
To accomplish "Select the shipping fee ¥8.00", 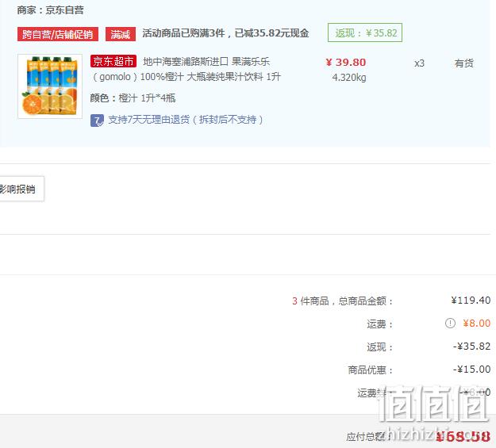I will pos(477,324).
